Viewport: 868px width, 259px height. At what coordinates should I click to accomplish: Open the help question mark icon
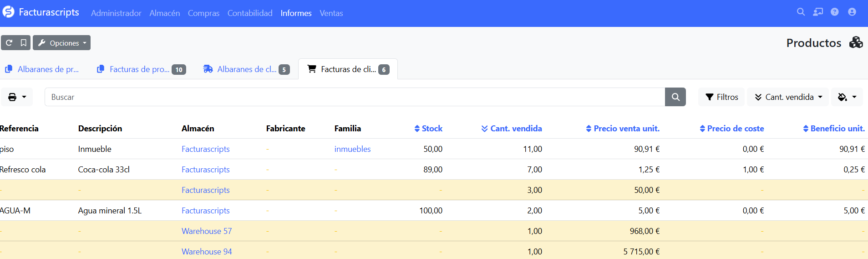coord(834,12)
